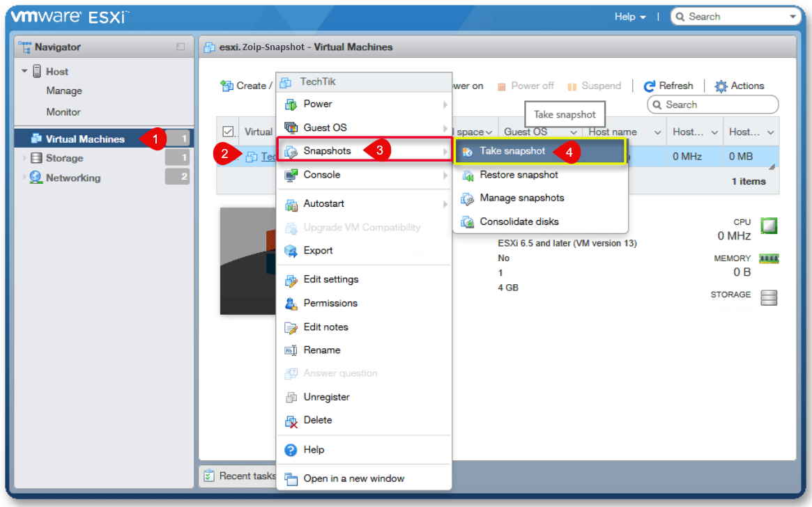The height and width of the screenshot is (507, 812).
Task: Click the Manage snapshots icon
Action: pyautogui.click(x=467, y=198)
